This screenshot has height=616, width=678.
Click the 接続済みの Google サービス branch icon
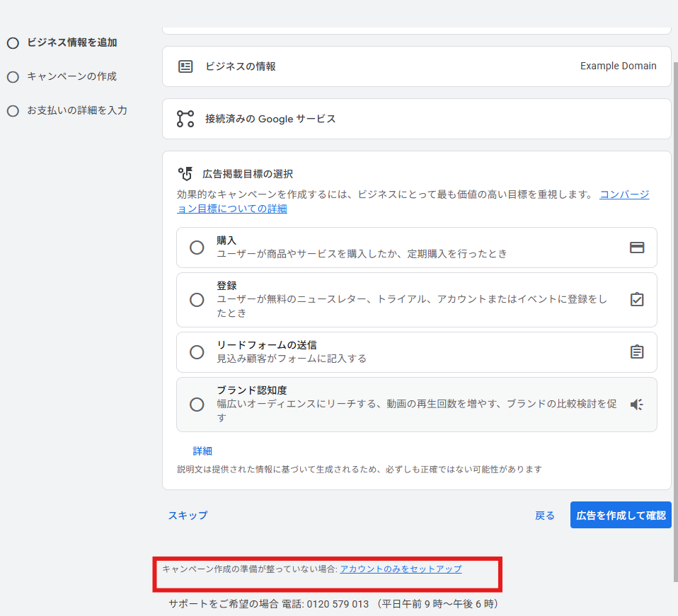[185, 119]
